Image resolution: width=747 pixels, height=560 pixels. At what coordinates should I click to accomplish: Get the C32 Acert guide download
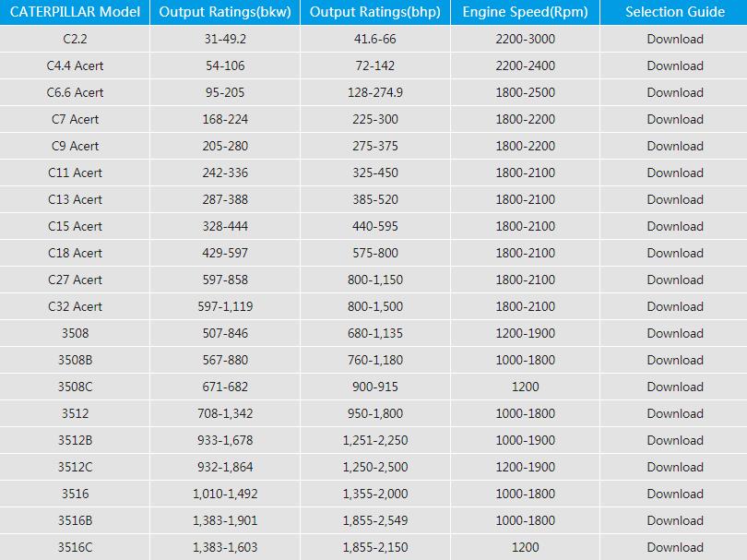[674, 306]
